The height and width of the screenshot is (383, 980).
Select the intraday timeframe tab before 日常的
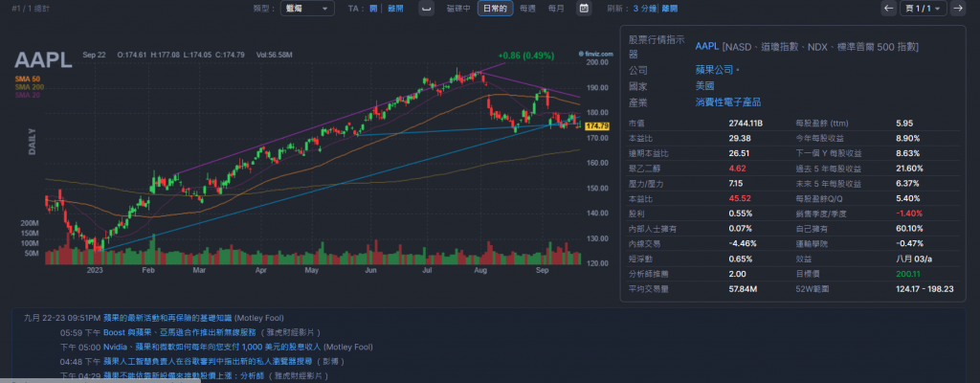[x=458, y=8]
